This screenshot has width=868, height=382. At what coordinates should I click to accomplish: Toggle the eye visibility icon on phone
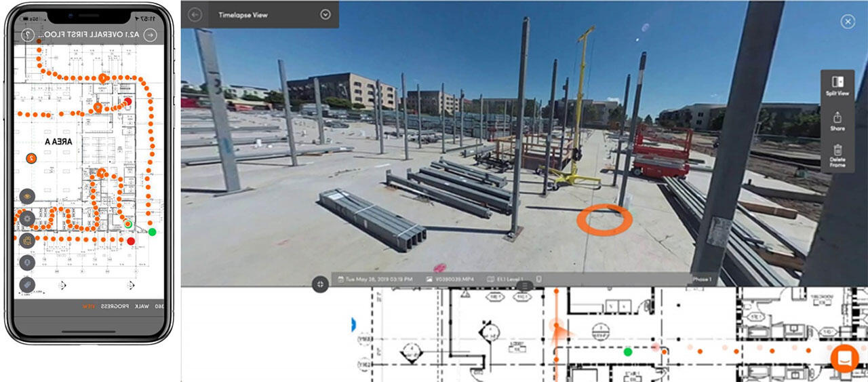tap(27, 196)
